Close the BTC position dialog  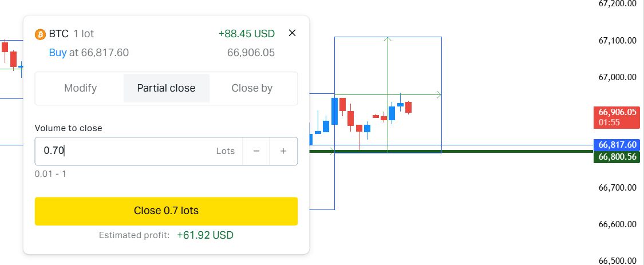292,33
